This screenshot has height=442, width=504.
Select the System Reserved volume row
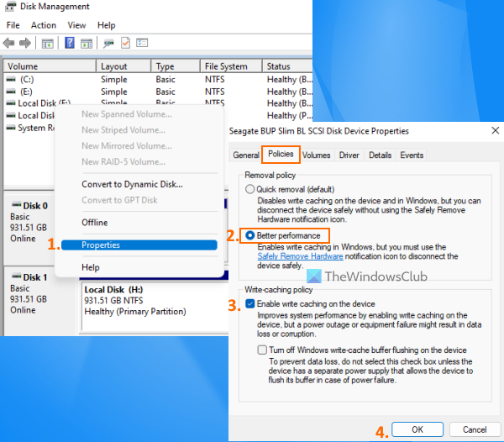point(30,128)
